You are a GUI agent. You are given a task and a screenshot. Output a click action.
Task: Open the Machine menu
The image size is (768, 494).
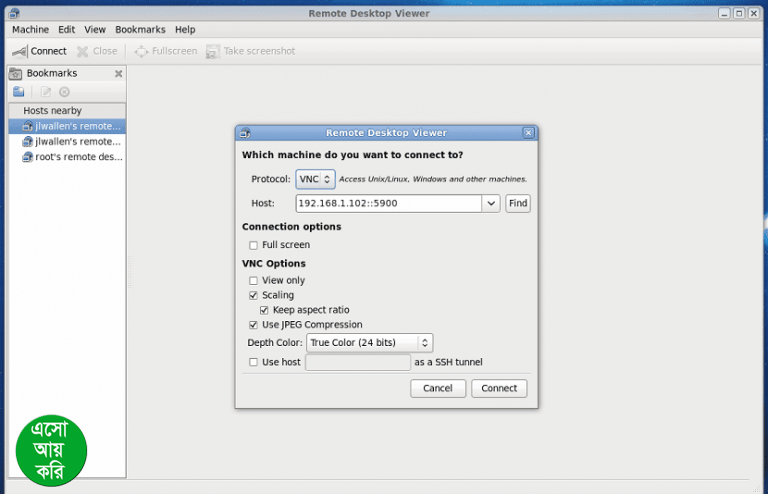pyautogui.click(x=30, y=30)
